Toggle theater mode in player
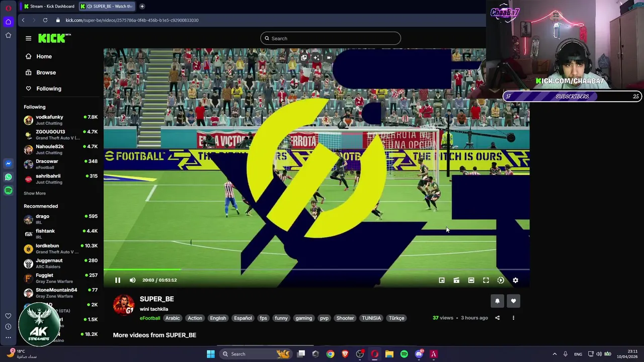644x362 pixels. coord(471,281)
